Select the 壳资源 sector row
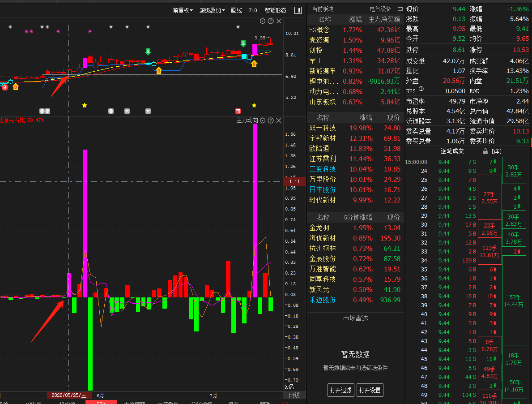 (355, 40)
